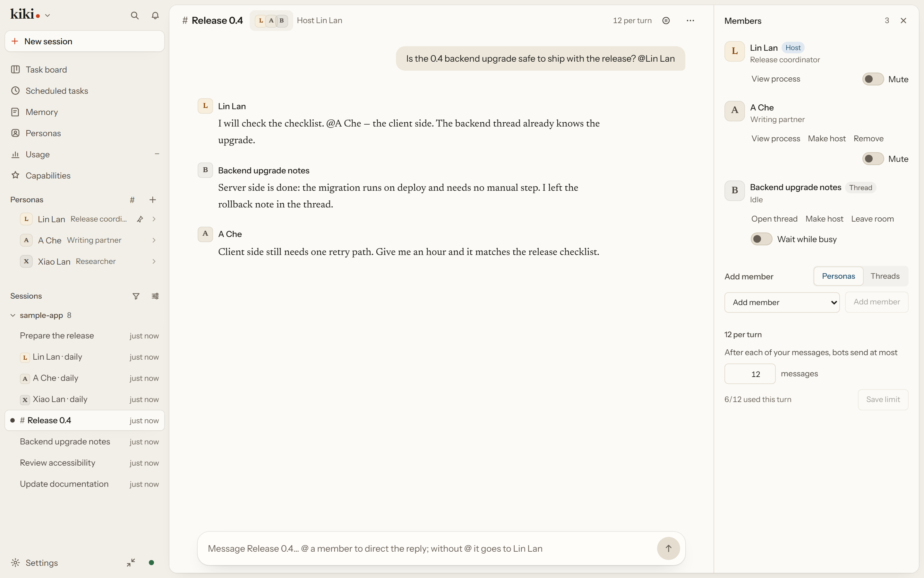
Task: Click the Message Release 0.4 input box
Action: tap(428, 548)
